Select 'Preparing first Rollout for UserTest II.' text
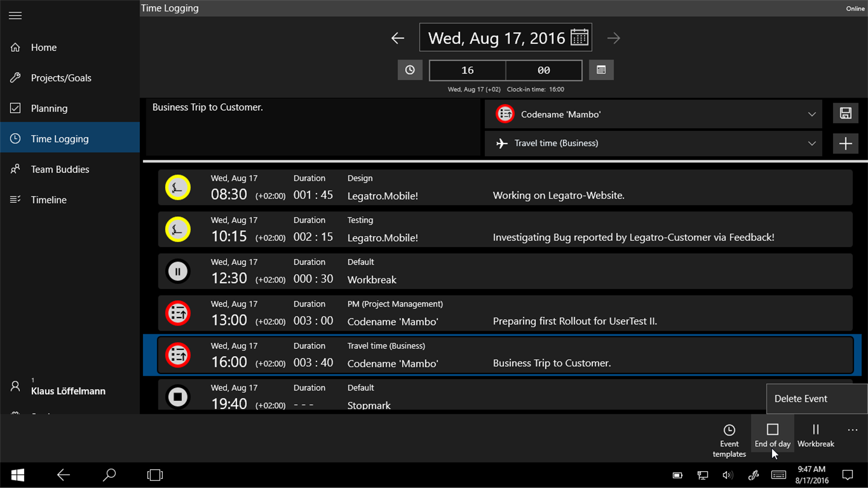 point(574,321)
